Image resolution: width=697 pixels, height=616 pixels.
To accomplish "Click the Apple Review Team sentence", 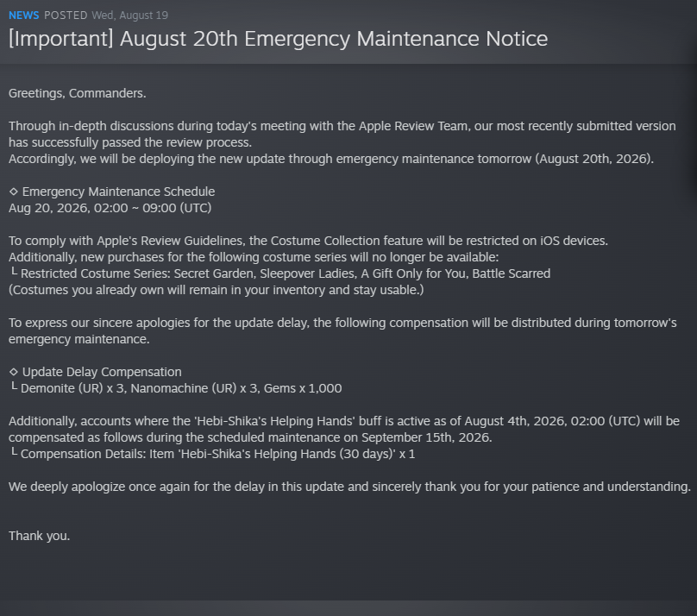I will [x=342, y=135].
